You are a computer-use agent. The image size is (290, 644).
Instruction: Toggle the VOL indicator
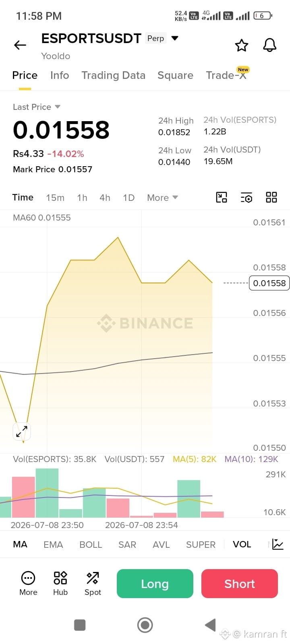click(242, 544)
